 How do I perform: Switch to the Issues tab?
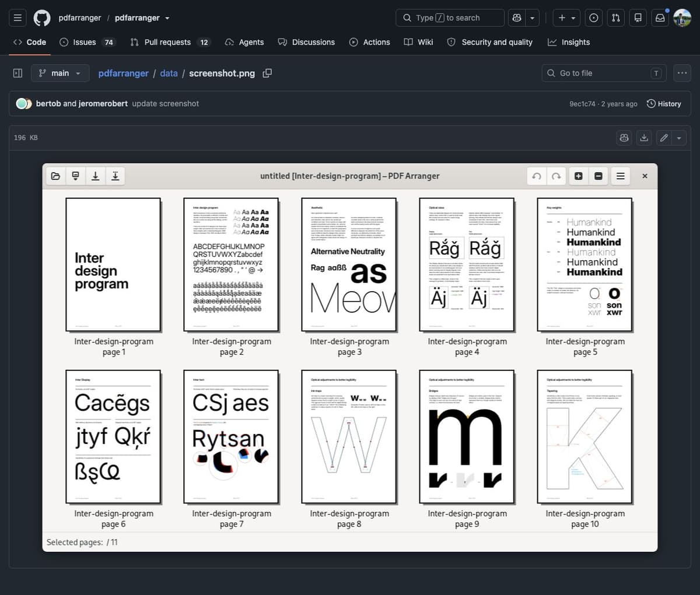click(x=87, y=42)
